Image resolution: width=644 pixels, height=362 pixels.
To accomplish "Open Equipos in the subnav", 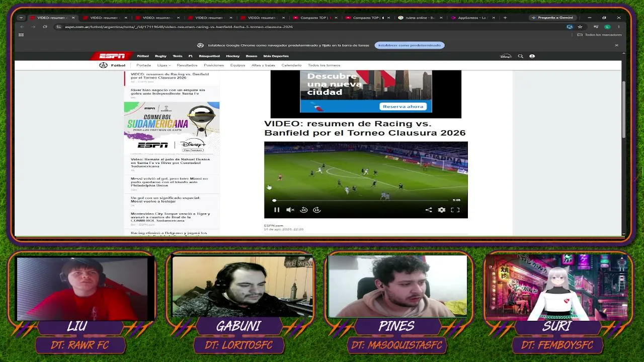I will point(238,65).
